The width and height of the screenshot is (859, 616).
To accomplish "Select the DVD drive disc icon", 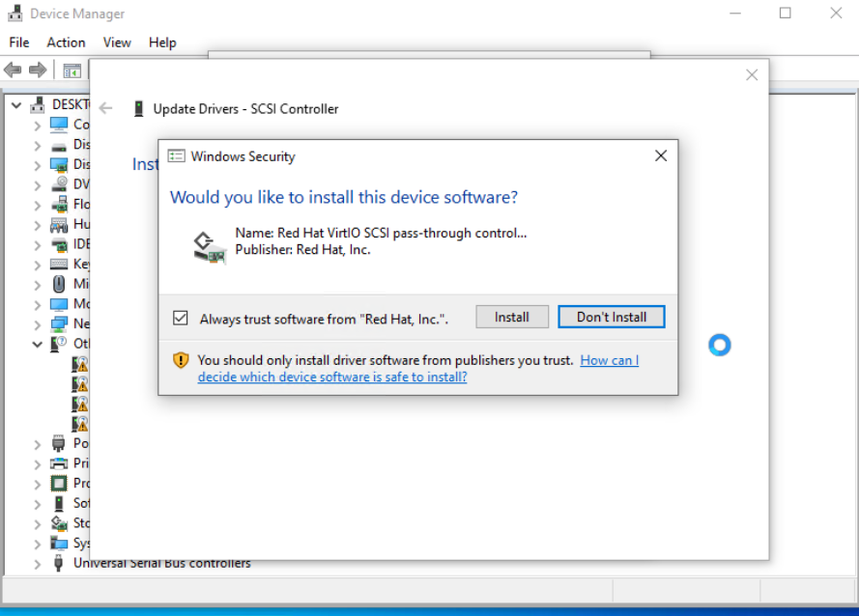I will pos(59,184).
